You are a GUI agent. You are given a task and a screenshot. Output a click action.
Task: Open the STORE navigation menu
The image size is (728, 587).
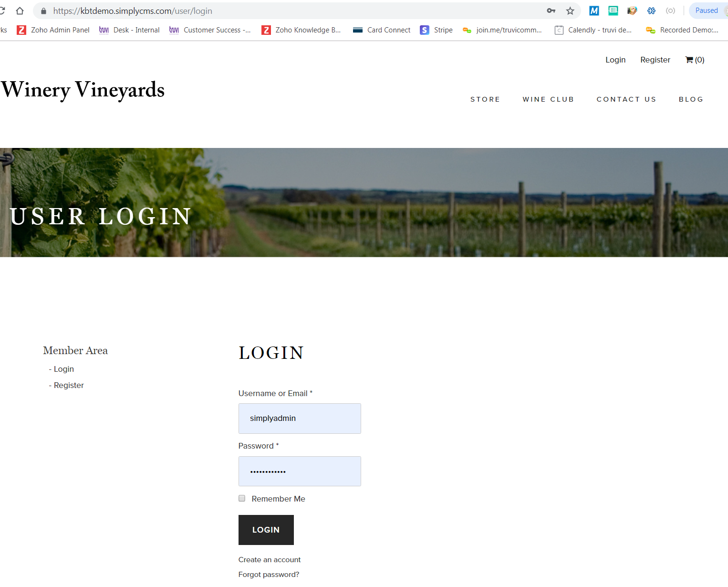pyautogui.click(x=485, y=99)
